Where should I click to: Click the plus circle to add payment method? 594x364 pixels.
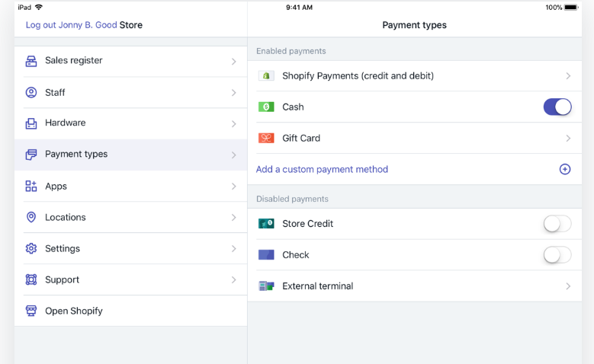click(x=565, y=169)
